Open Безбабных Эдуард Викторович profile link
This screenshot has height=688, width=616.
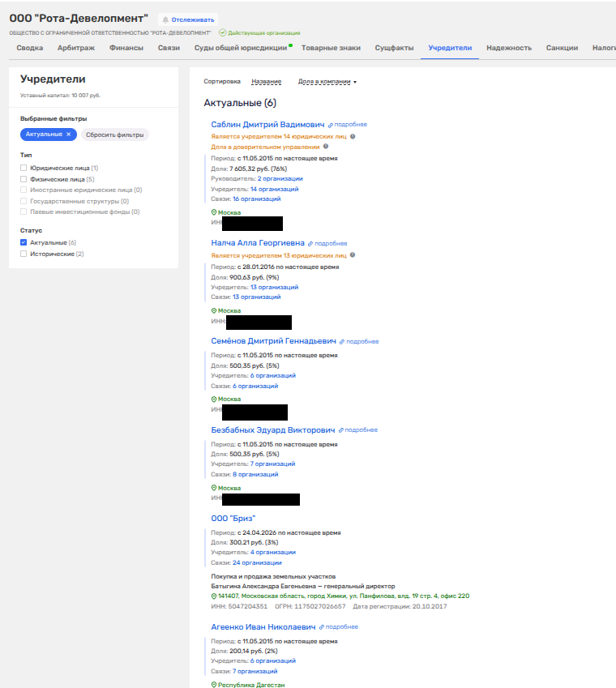pos(273,430)
